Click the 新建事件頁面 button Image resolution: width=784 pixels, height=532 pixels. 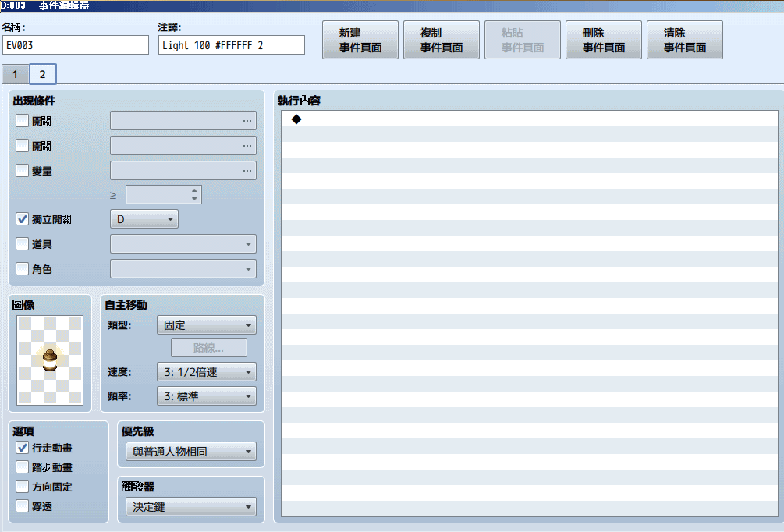(360, 40)
